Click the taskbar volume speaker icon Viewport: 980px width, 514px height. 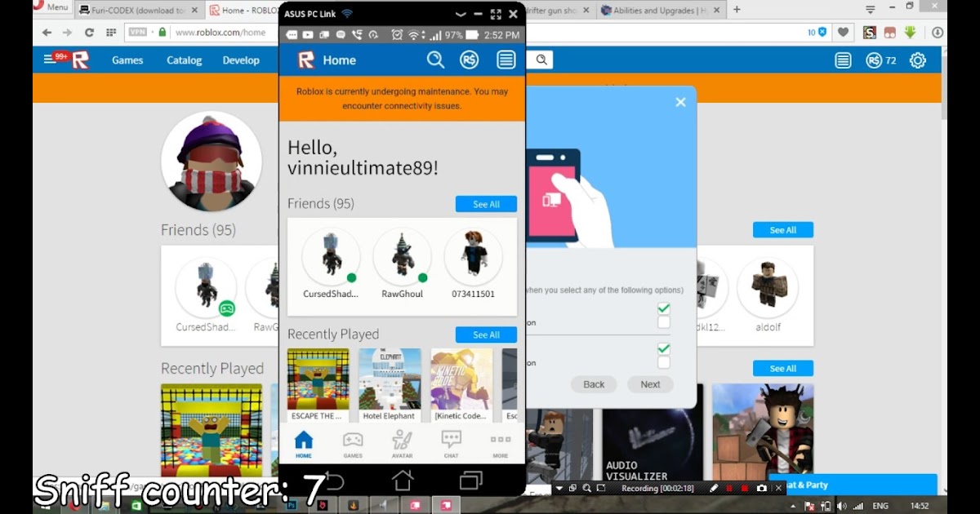tap(842, 506)
